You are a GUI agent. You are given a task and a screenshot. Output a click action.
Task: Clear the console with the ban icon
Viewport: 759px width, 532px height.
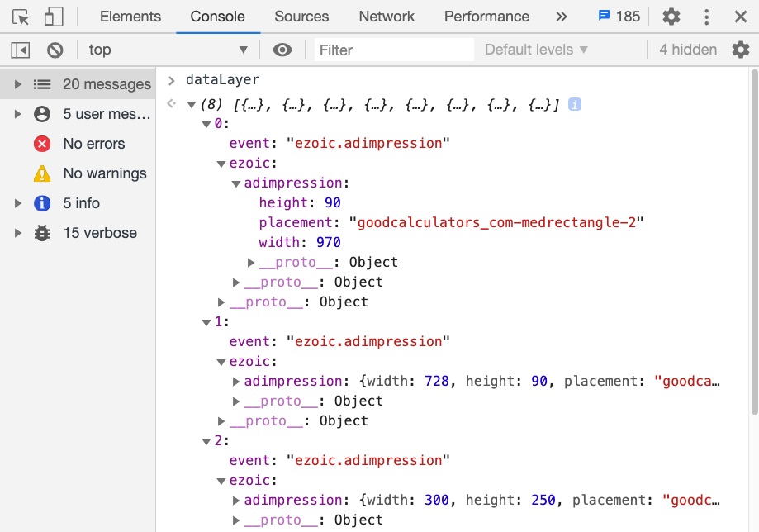click(55, 50)
